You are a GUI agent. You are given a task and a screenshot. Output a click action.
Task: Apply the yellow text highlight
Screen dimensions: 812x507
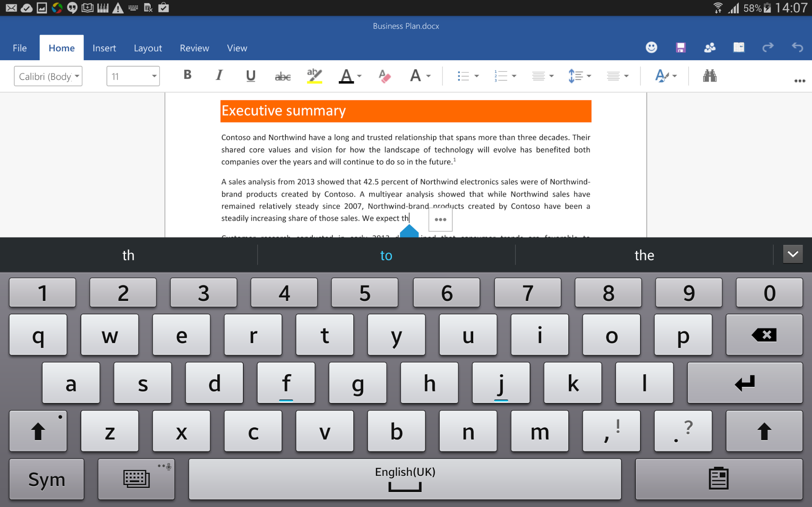coord(314,76)
